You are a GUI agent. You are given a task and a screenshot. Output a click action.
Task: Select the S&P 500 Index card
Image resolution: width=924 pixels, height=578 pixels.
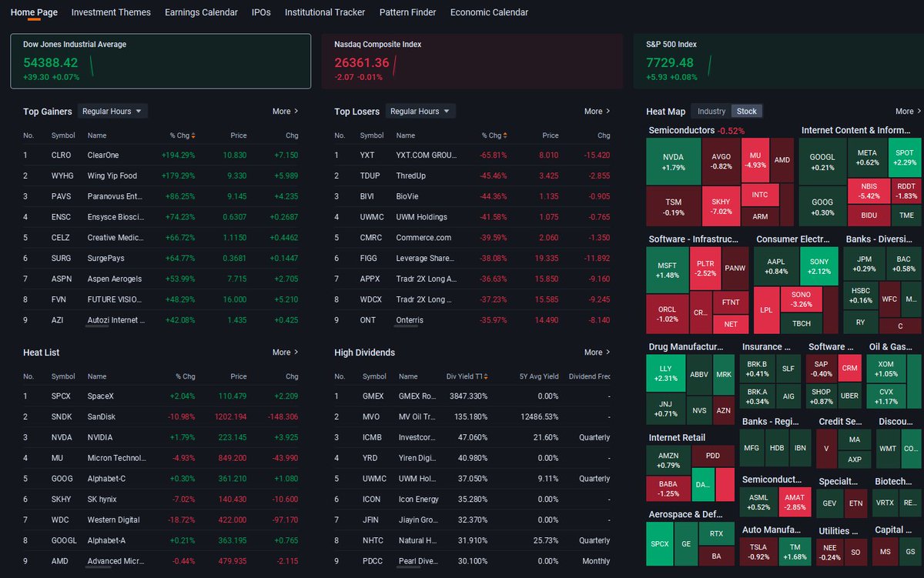coord(778,62)
